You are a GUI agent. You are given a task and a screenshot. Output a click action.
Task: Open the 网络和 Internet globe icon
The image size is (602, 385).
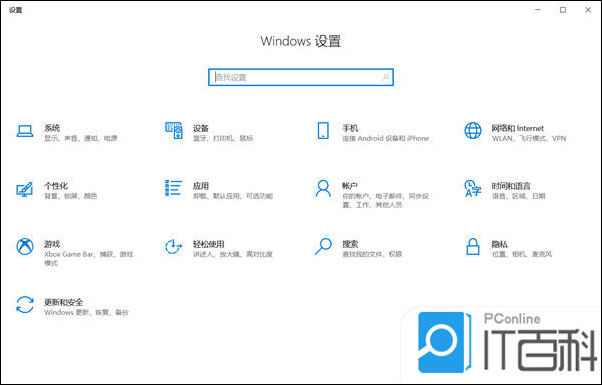tap(473, 131)
